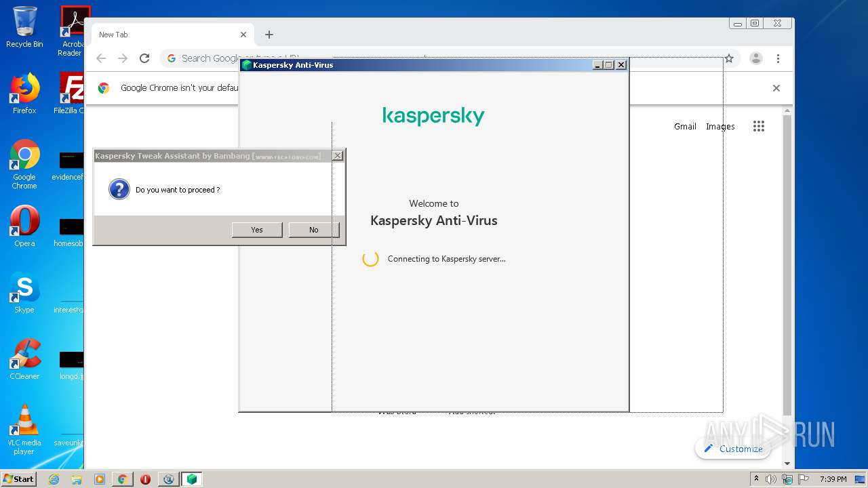Switch to the Kaspersky taskbar button
This screenshot has width=868, height=488.
pyautogui.click(x=192, y=479)
